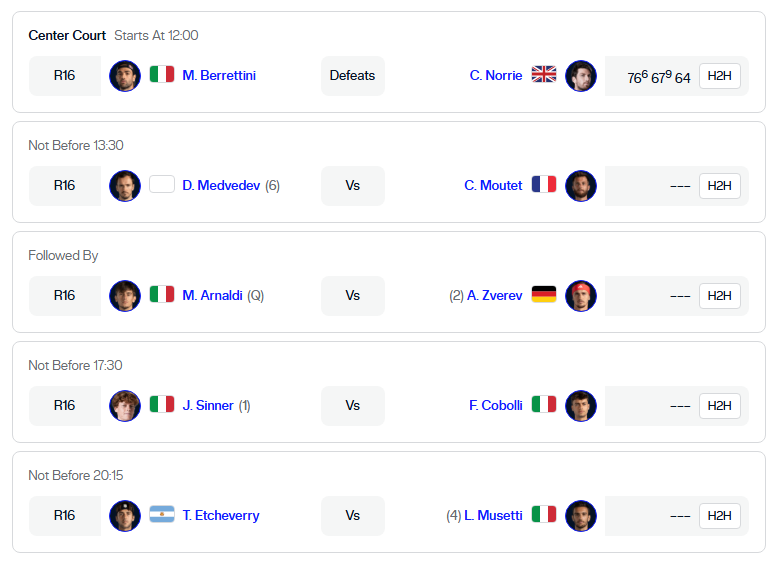Open the D. Medvedev player link
The height and width of the screenshot is (564, 778).
221,185
